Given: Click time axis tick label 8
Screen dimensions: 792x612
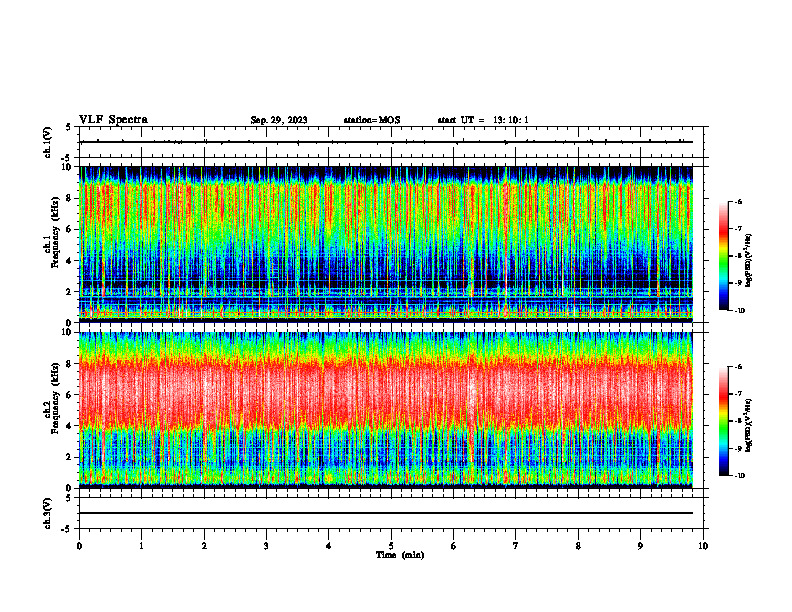Looking at the screenshot, I should pos(578,546).
